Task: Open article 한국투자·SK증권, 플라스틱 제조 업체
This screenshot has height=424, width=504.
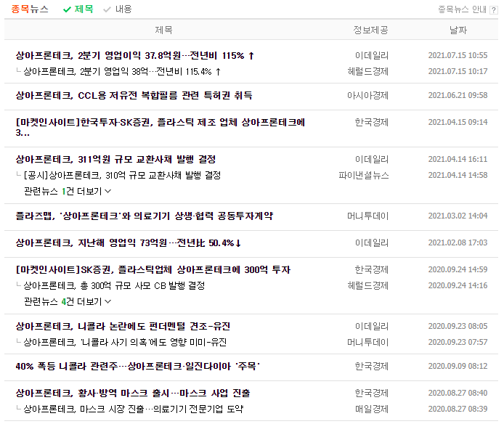Action: pyautogui.click(x=160, y=127)
